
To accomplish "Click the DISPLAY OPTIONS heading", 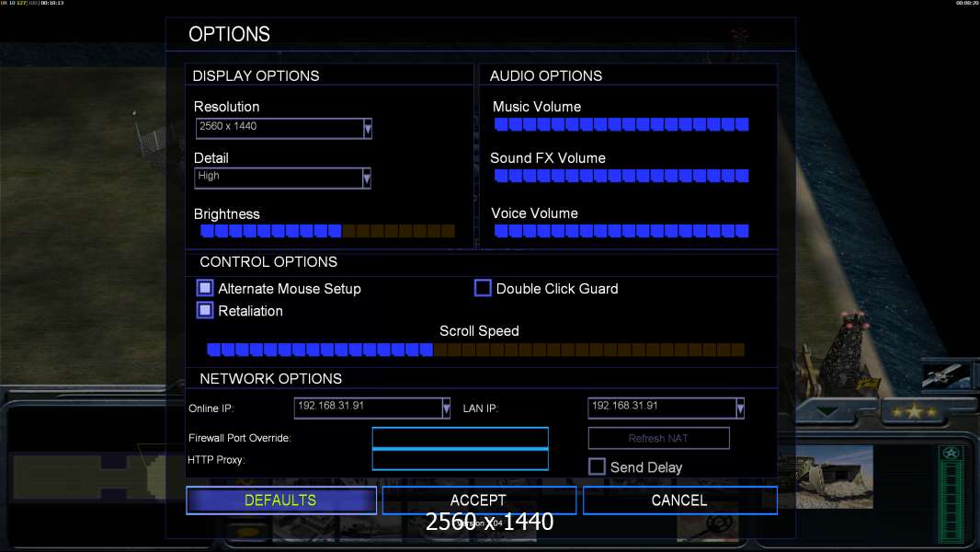I will point(256,75).
